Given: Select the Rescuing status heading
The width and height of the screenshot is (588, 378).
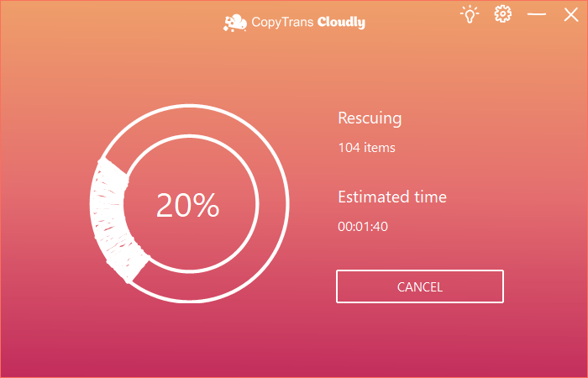Looking at the screenshot, I should click(x=370, y=118).
